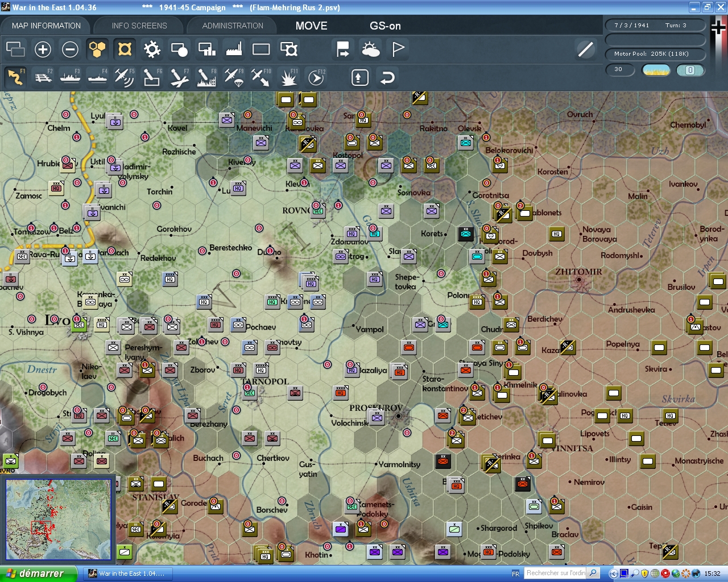Select the explosion icon labeled F11
This screenshot has width=728, height=582.
(x=288, y=77)
